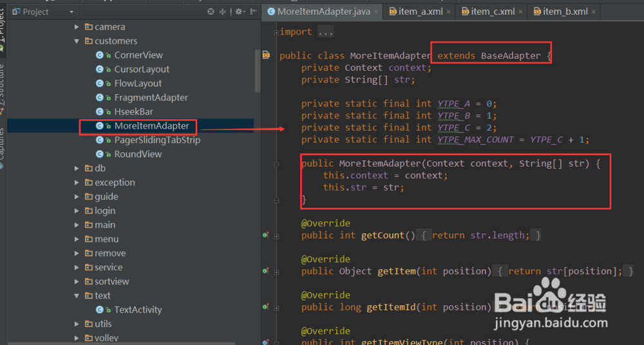Click the getCount method name
Image resolution: width=644 pixels, height=345 pixels.
(383, 236)
